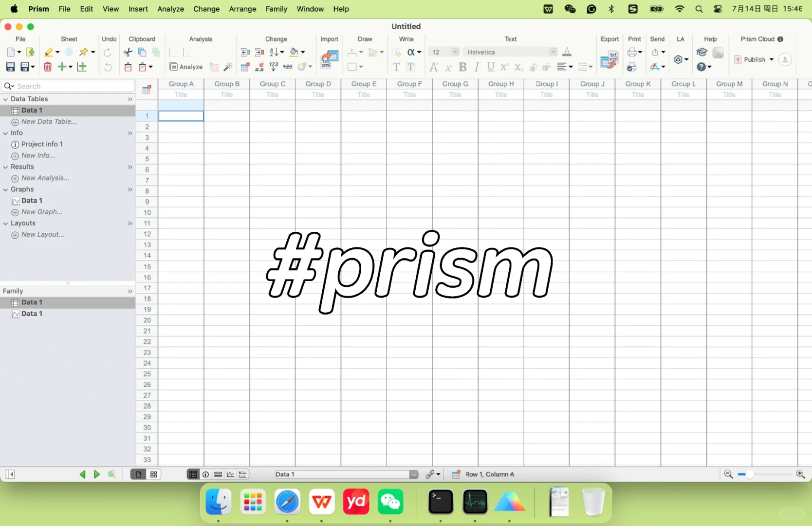The height and width of the screenshot is (526, 812).
Task: Click the Prism Cloud user account icon
Action: coord(785,59)
